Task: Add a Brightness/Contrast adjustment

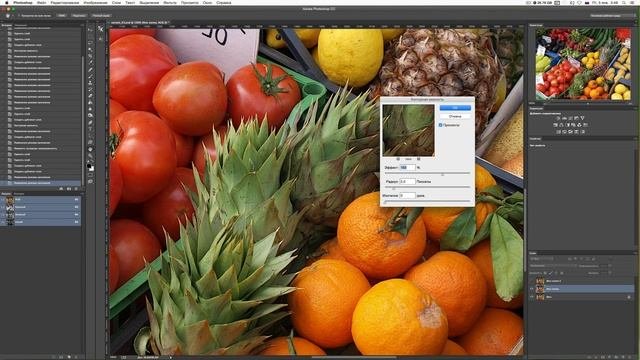Action: click(x=557, y=118)
